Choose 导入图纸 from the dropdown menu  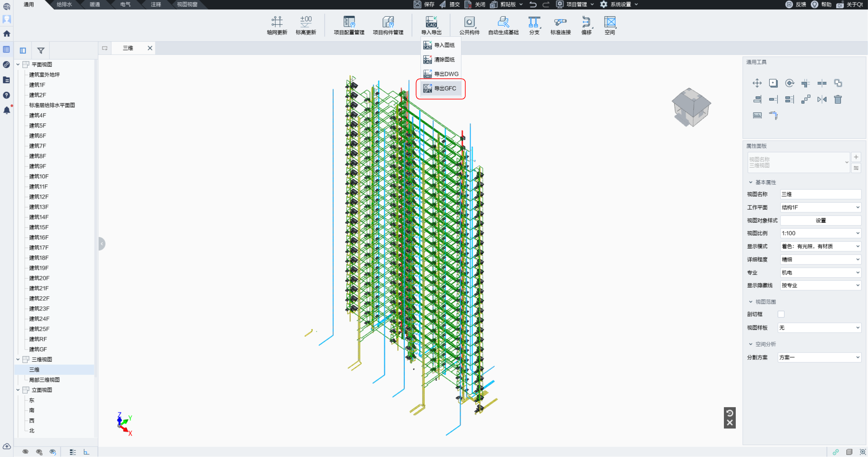tap(441, 45)
